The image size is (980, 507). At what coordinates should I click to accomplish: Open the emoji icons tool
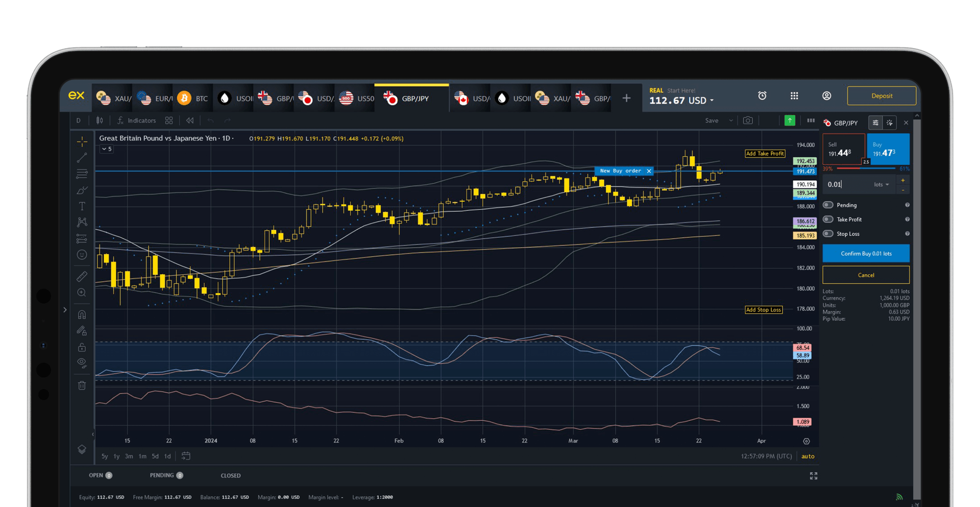point(82,255)
